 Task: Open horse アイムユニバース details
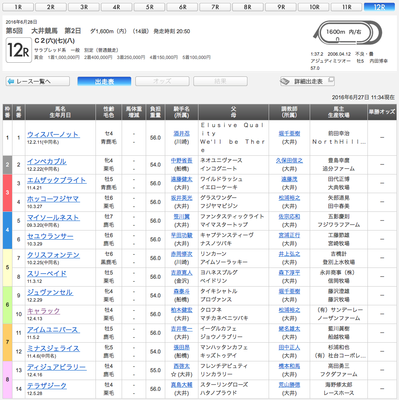coord(53,329)
